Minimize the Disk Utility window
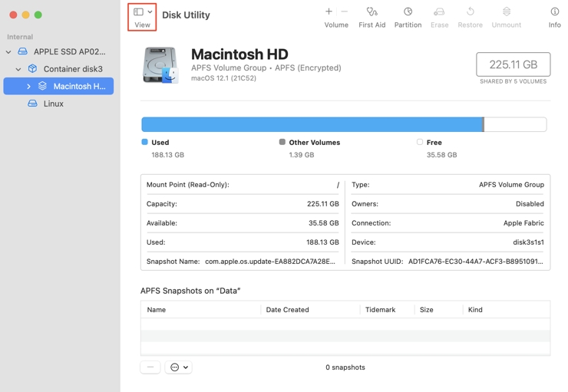 26,15
